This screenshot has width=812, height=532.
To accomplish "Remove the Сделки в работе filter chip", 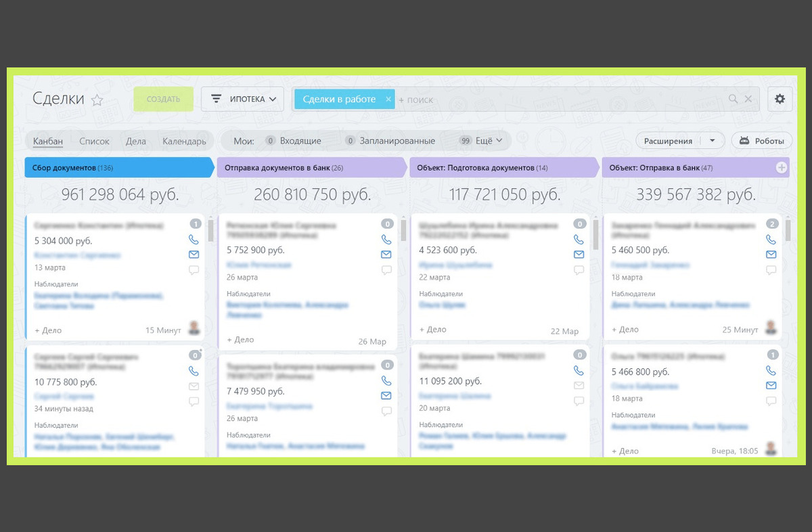I will pos(388,99).
